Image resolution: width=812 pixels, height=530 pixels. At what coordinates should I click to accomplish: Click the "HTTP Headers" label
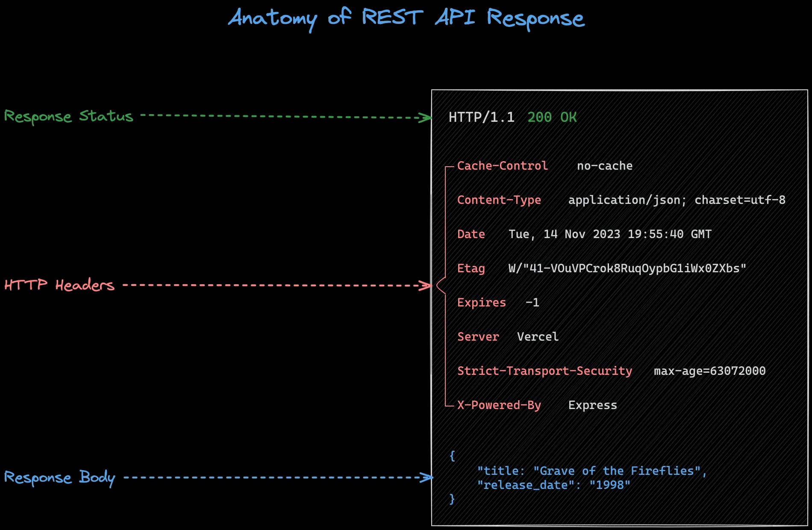point(59,285)
